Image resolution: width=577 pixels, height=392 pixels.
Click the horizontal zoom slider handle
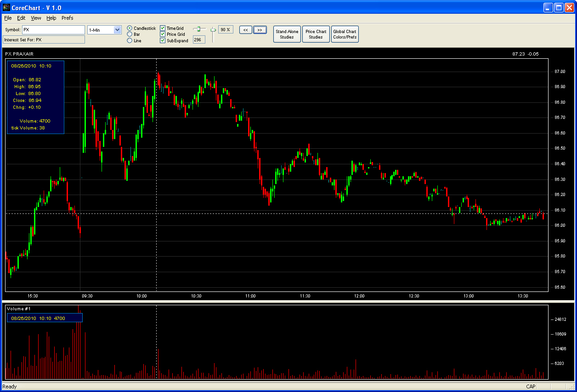(x=198, y=28)
